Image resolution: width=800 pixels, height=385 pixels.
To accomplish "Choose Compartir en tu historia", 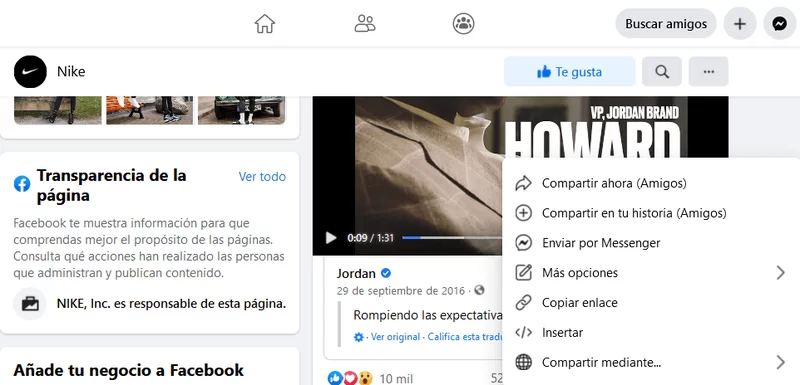I will pos(651,213).
